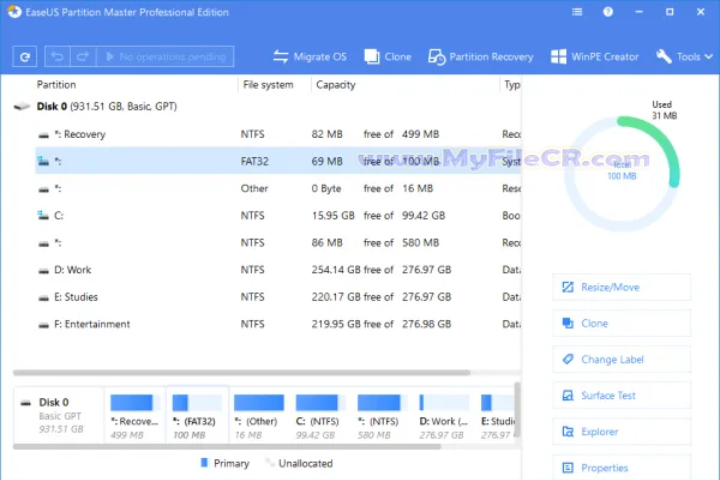Click Change Label action
720x480 pixels.
[x=621, y=359]
